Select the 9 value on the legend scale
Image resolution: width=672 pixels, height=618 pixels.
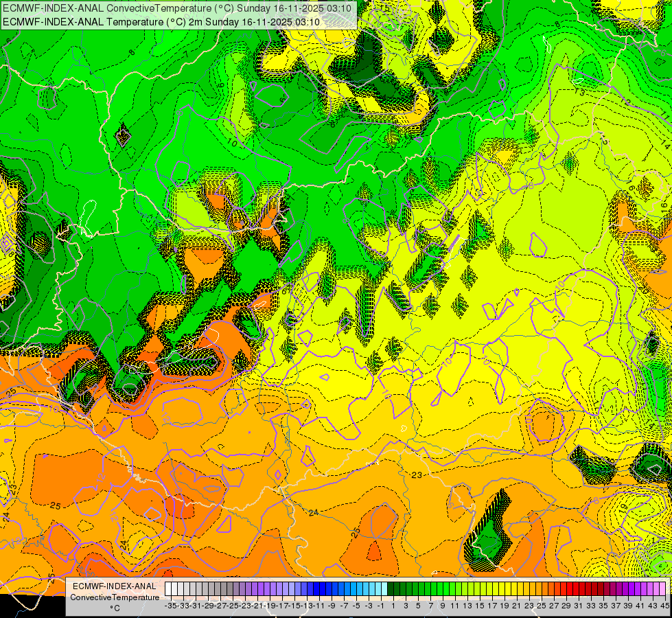[x=443, y=606]
